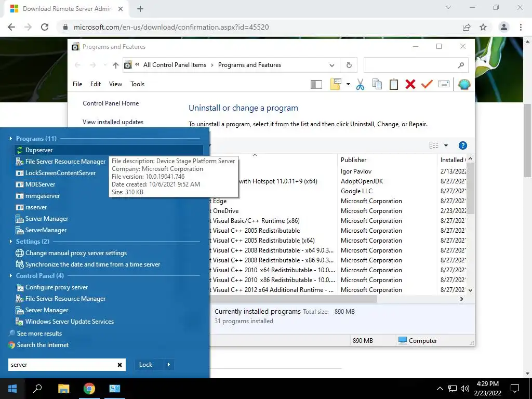Viewport: 532px width, 399px height.
Task: Click All Control Panel Items breadcrumb
Action: 175,65
